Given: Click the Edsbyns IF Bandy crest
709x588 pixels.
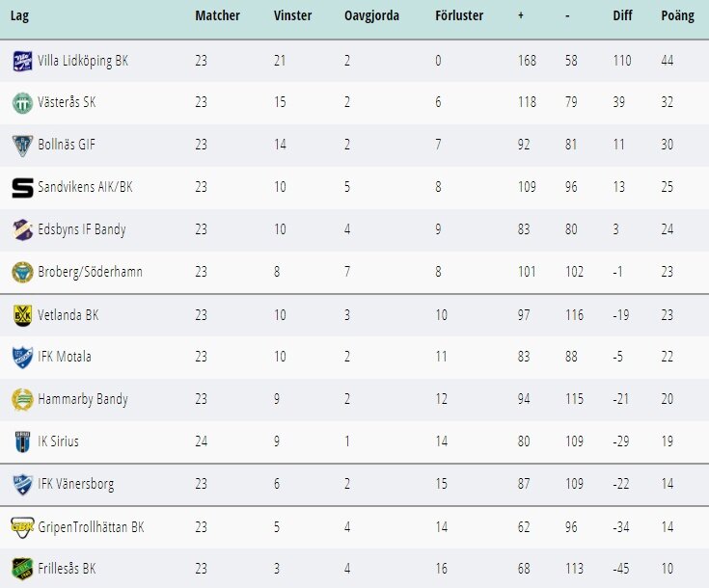Looking at the screenshot, I should tap(22, 229).
